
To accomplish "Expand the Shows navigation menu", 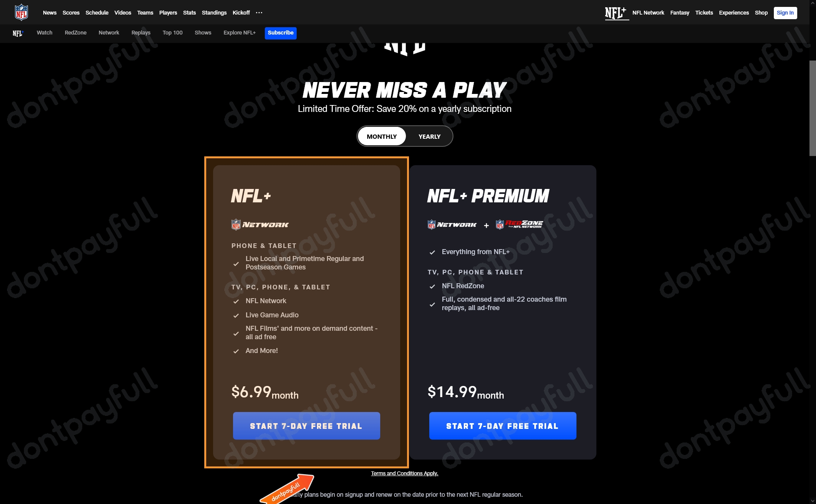I will click(x=203, y=33).
